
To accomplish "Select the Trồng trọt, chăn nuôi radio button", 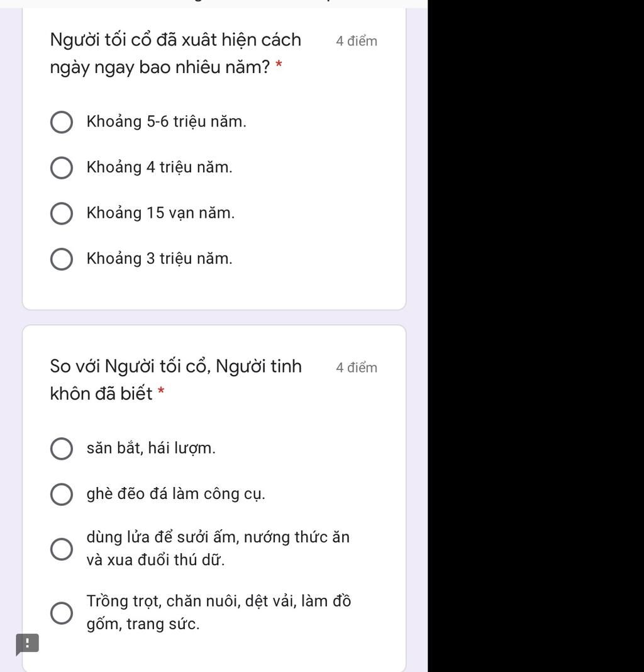I will pyautogui.click(x=61, y=613).
